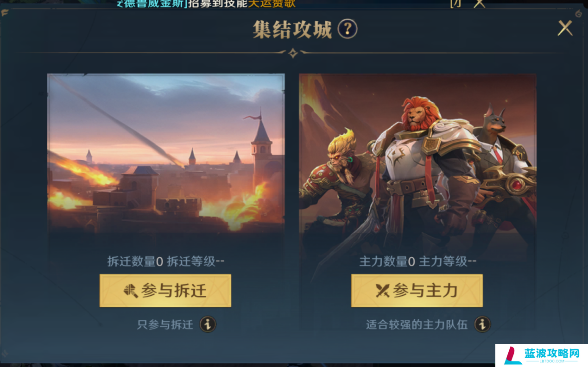
Task: Click the 参与主力 button
Action: click(417, 291)
